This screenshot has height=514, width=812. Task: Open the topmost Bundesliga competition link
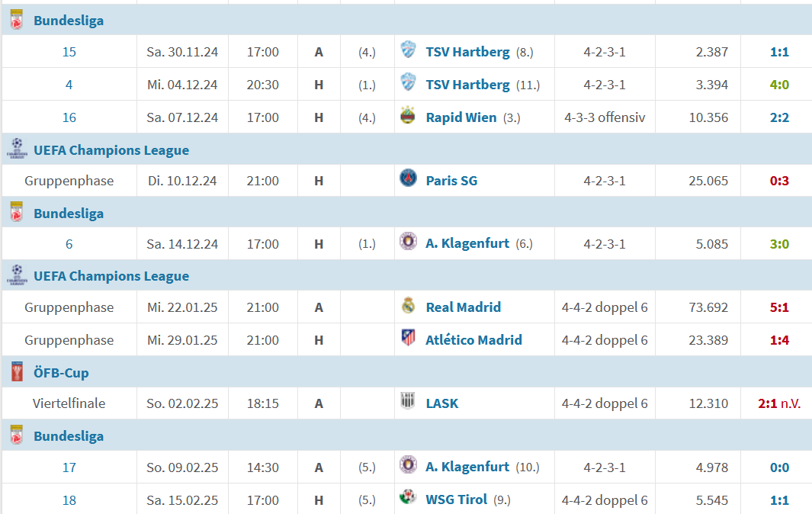pos(69,21)
